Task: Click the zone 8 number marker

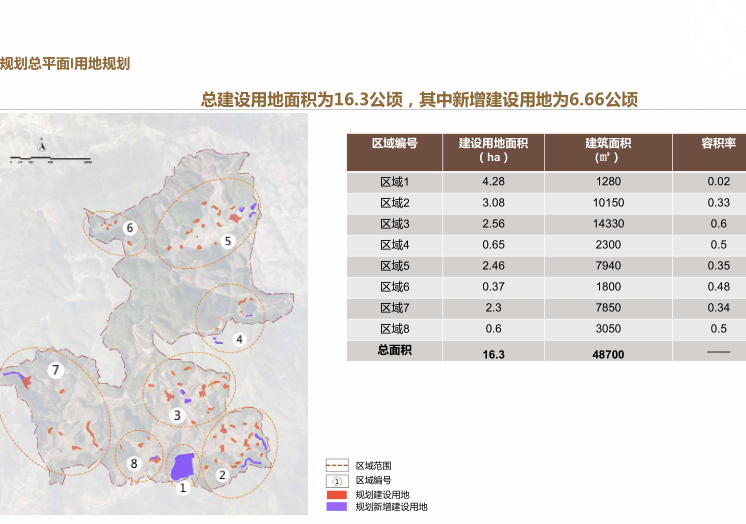Action: pyautogui.click(x=134, y=463)
